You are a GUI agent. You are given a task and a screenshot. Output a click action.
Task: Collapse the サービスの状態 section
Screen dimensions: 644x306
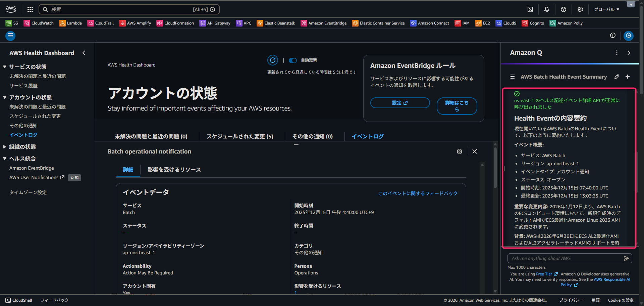point(5,67)
